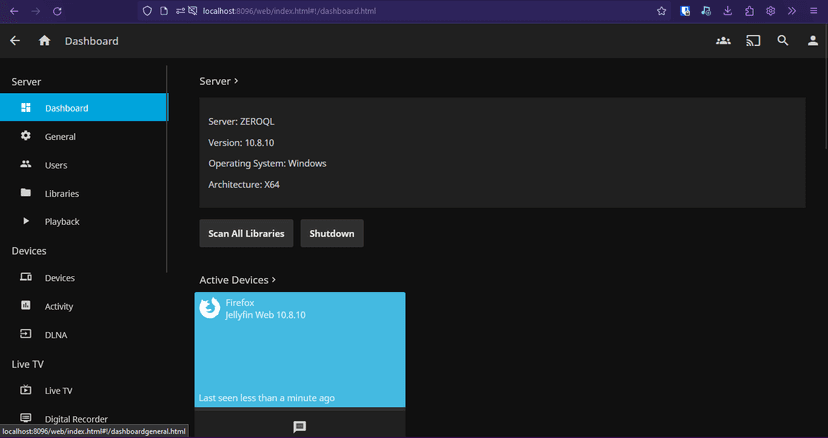Click the Cast to device icon
The height and width of the screenshot is (438, 828).
click(753, 41)
